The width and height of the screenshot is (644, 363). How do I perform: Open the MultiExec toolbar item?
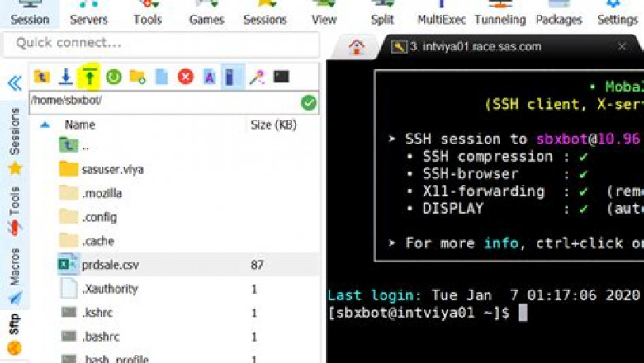tap(440, 19)
